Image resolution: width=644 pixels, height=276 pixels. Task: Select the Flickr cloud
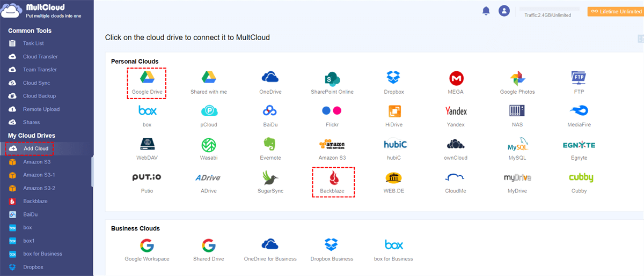click(332, 116)
